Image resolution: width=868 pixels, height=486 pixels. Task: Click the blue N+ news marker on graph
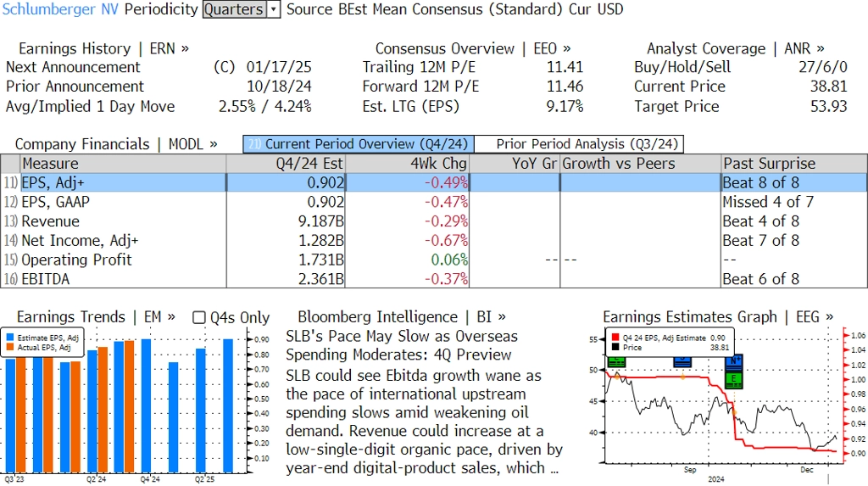click(733, 364)
